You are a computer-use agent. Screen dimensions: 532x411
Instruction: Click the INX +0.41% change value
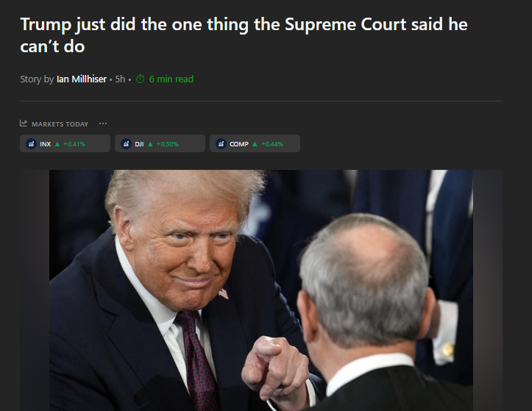point(74,144)
